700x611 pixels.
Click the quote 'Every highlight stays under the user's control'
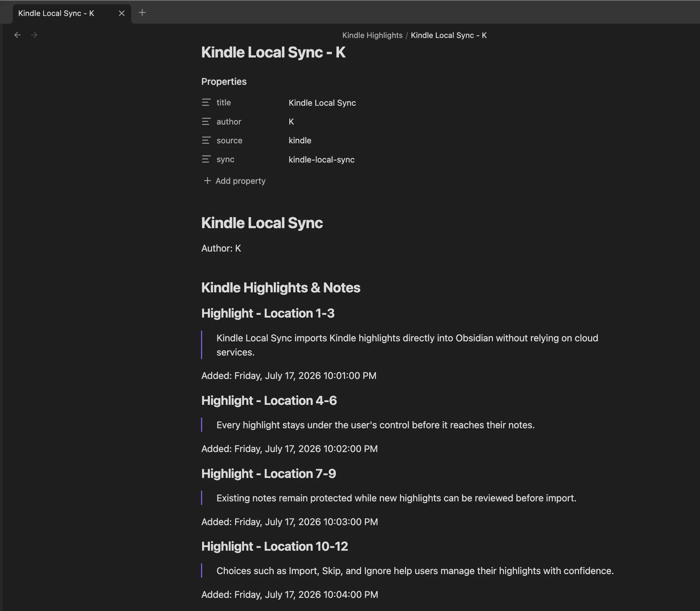tap(376, 425)
